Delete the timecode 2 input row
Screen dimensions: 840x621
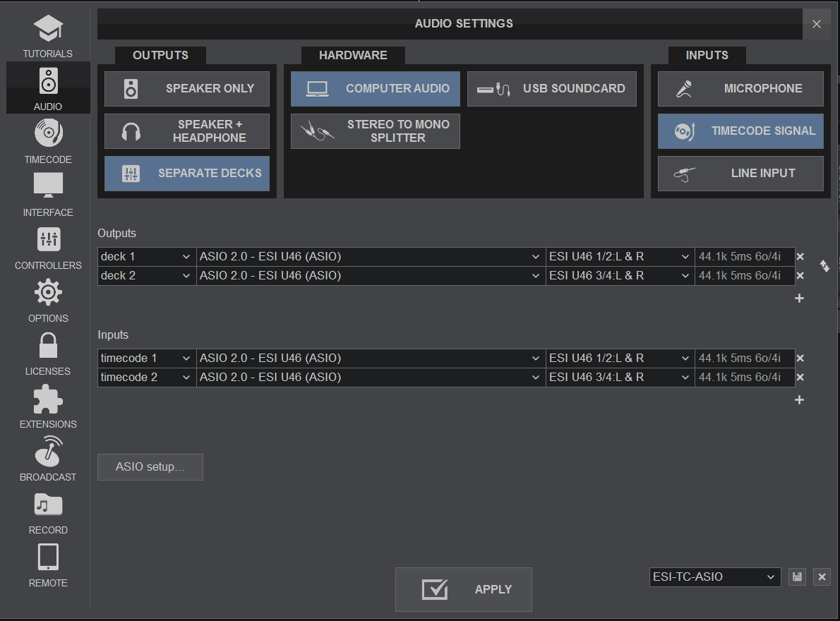tap(800, 378)
